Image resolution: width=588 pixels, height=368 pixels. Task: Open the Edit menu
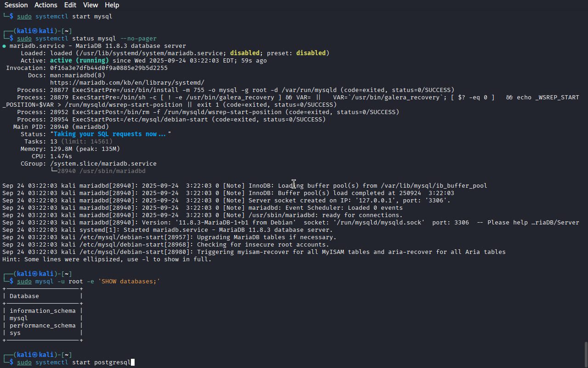click(x=70, y=5)
